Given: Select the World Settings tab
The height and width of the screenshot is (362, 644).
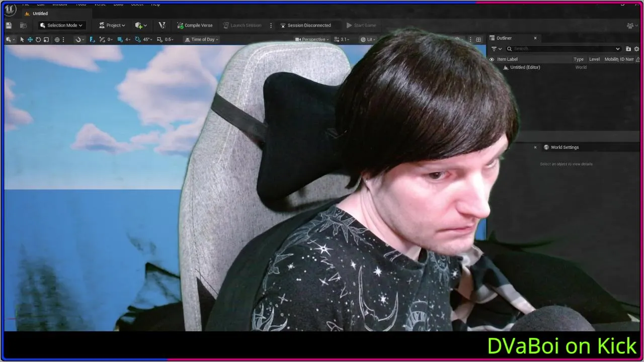Looking at the screenshot, I should pos(565,147).
